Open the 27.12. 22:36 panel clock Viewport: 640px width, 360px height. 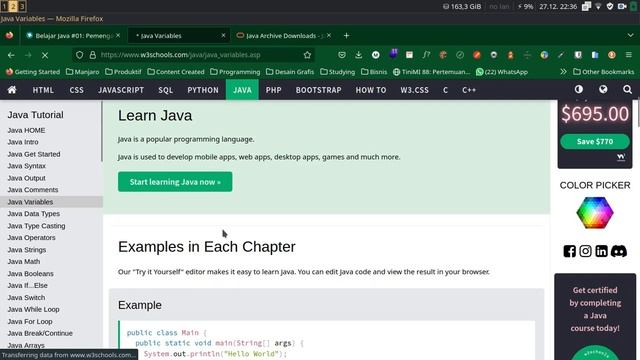click(x=558, y=7)
